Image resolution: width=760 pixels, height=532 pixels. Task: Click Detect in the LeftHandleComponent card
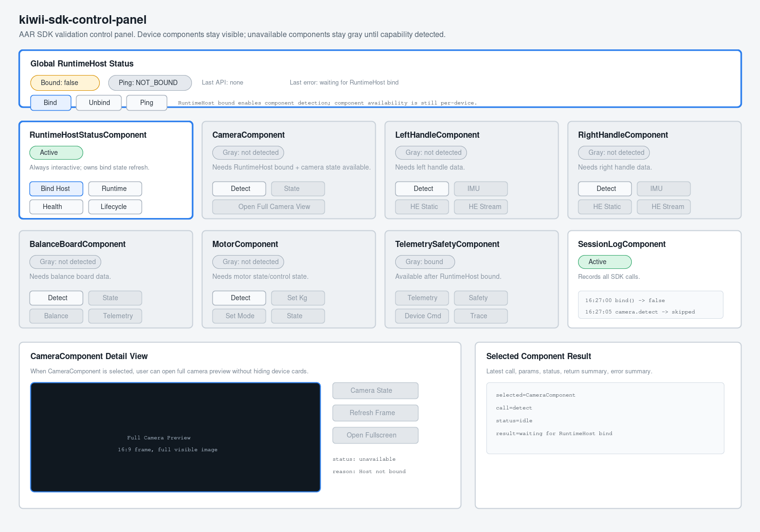[x=422, y=189]
